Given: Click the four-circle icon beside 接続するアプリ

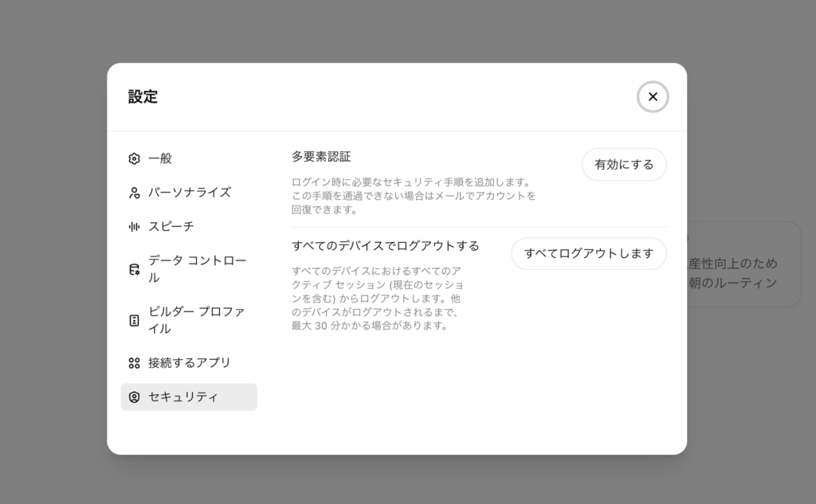Looking at the screenshot, I should point(134,363).
